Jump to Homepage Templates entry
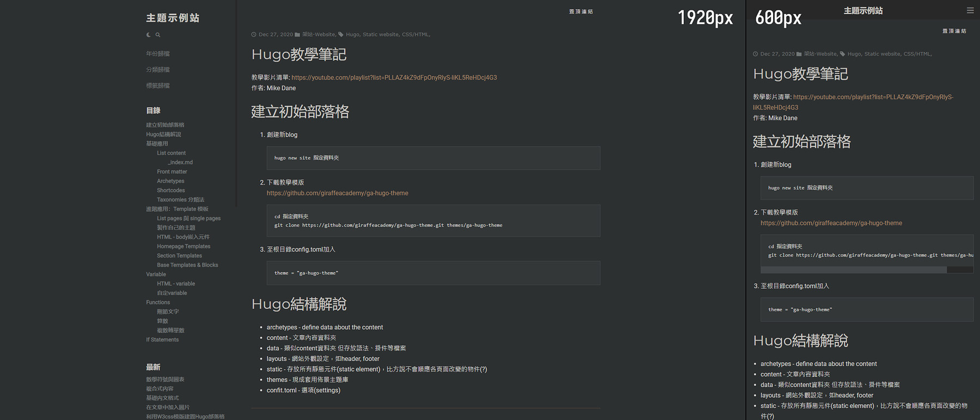This screenshot has height=420, width=980. (183, 246)
